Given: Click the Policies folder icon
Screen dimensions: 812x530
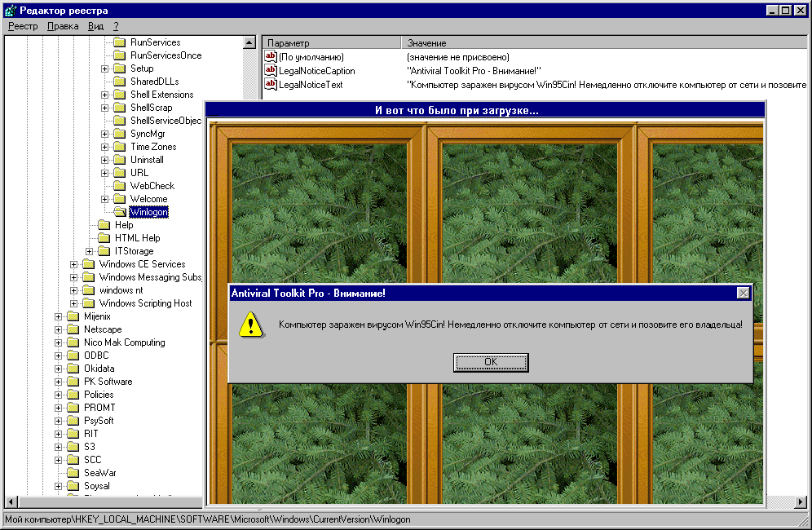Looking at the screenshot, I should 73,395.
